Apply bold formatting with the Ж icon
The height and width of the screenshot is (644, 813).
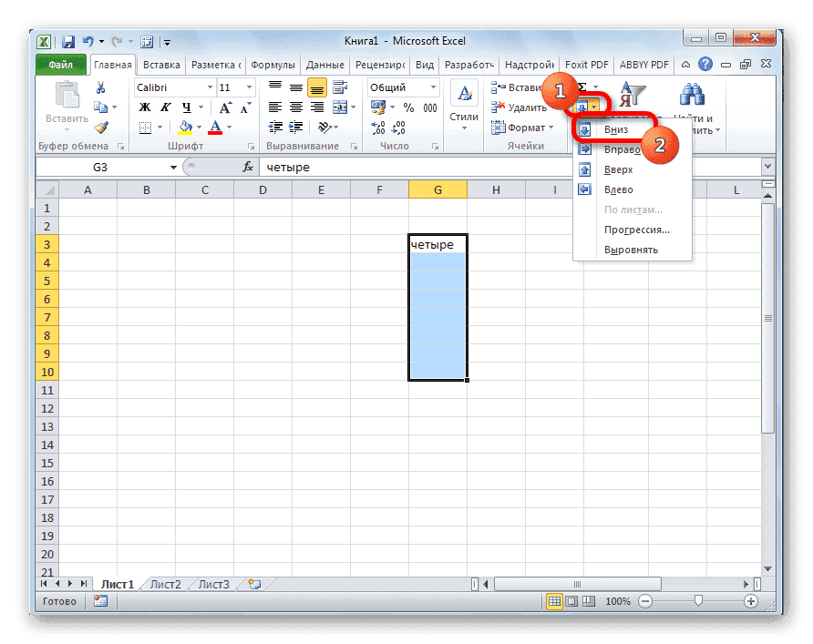(x=147, y=107)
